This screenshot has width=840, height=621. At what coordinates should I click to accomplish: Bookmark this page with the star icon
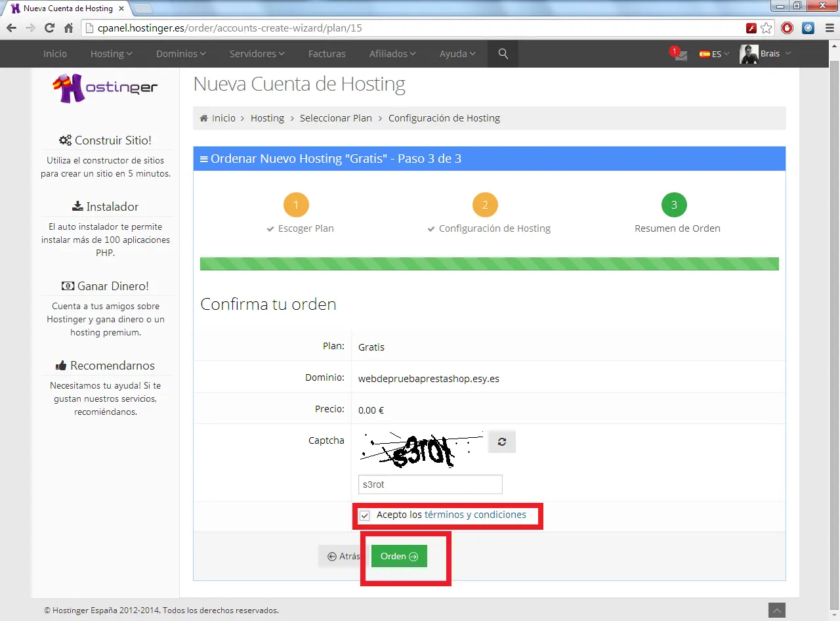tap(766, 28)
